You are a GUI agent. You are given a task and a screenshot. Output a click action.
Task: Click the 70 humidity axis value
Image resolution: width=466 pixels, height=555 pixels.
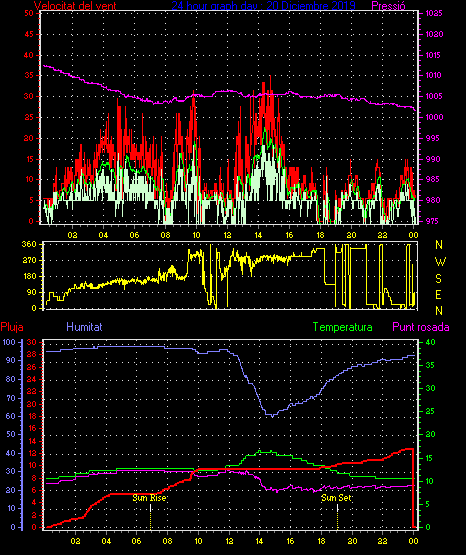11,398
